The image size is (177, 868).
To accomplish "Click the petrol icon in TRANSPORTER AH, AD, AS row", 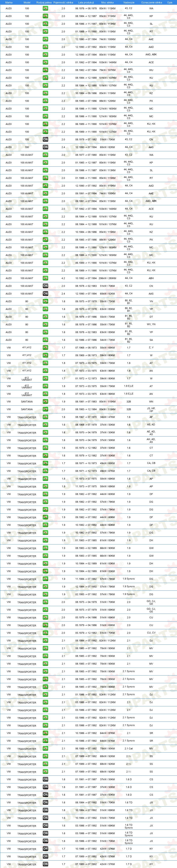I will (x=45, y=440).
